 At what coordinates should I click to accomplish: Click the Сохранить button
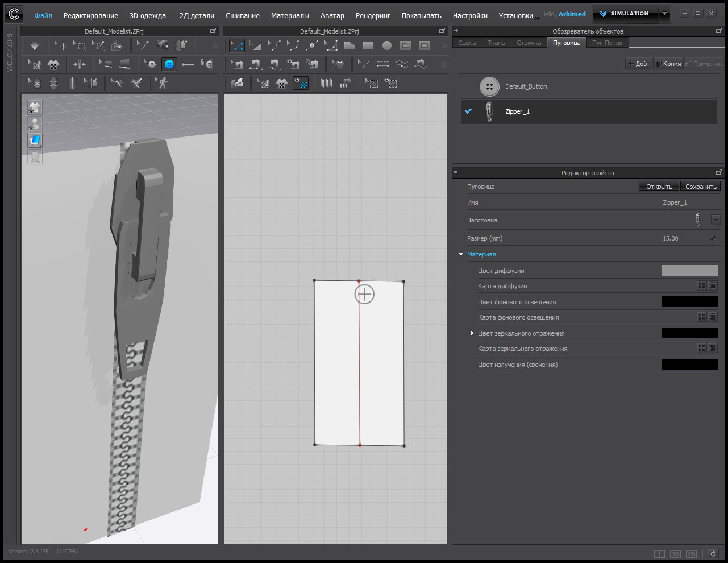tap(701, 187)
